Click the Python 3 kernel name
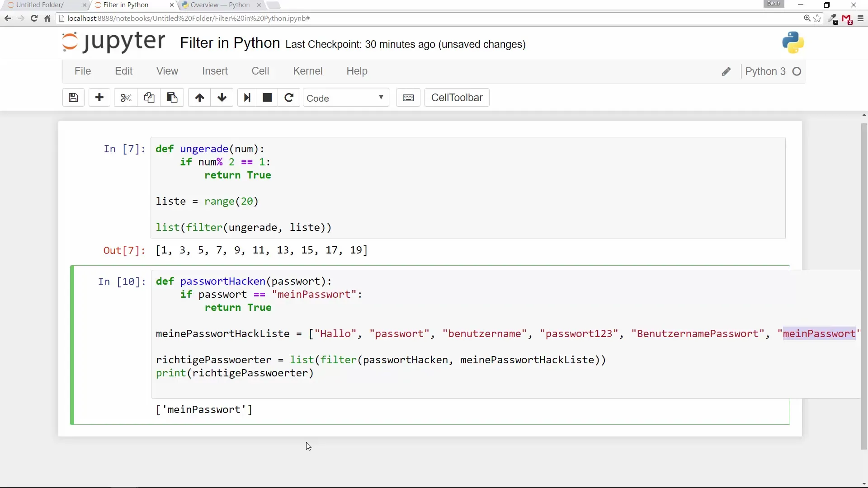The height and width of the screenshot is (488, 868). (x=765, y=71)
